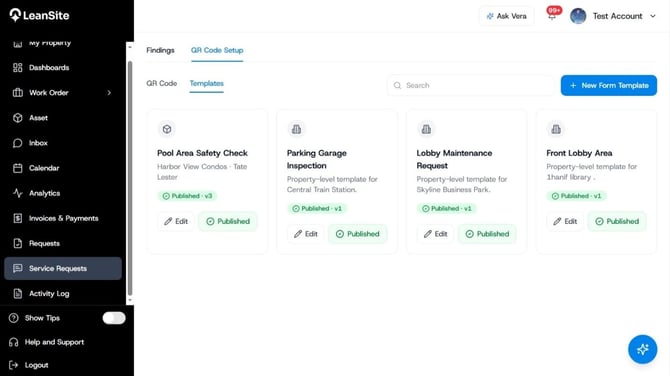670x376 pixels.
Task: Open the Help and Support link
Action: click(x=54, y=342)
